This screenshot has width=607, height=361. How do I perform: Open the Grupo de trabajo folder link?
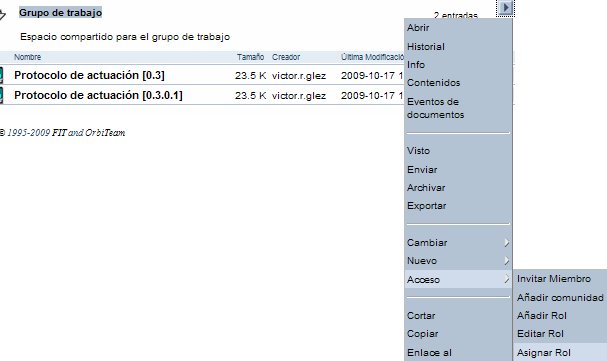click(x=60, y=13)
